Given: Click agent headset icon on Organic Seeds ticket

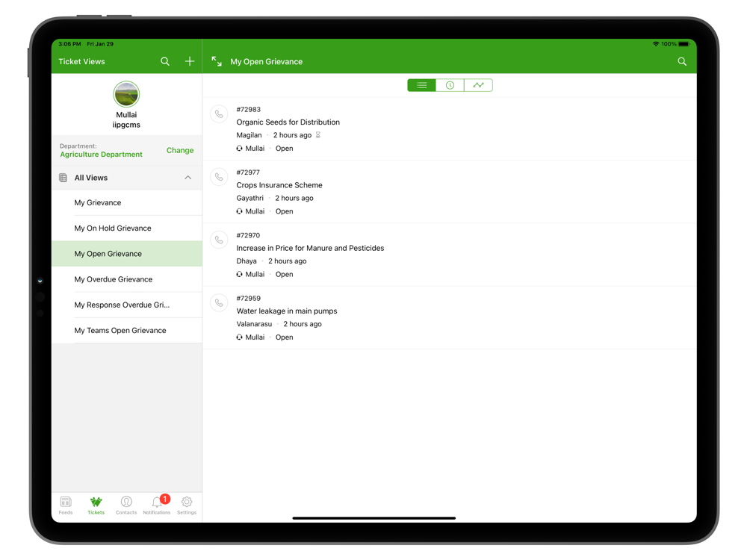Looking at the screenshot, I should tap(239, 149).
